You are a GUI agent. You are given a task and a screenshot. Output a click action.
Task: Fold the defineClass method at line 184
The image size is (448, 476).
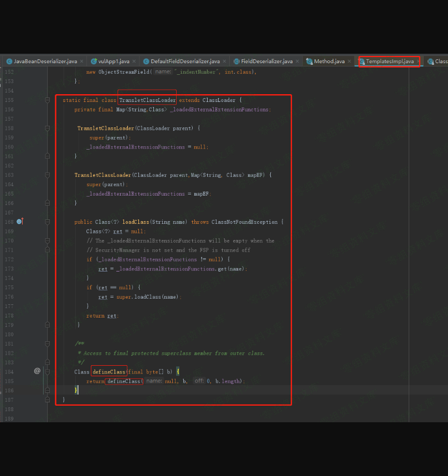tap(48, 371)
